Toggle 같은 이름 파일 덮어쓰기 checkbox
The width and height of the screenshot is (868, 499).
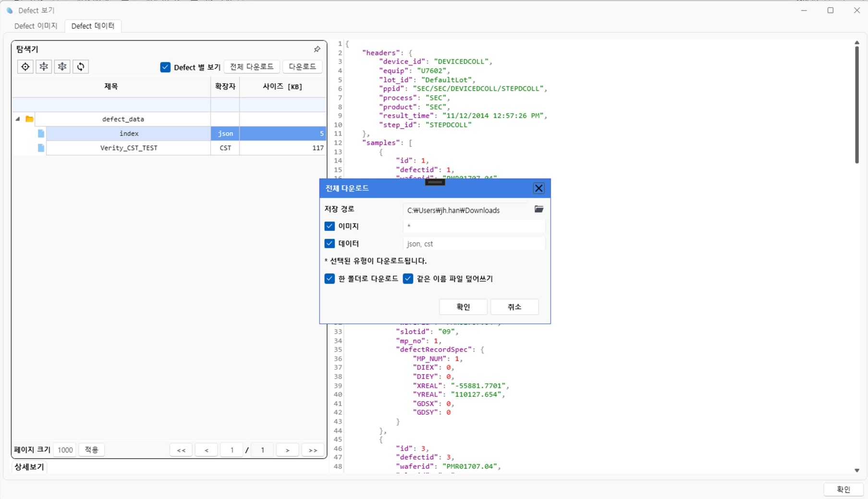coord(408,279)
